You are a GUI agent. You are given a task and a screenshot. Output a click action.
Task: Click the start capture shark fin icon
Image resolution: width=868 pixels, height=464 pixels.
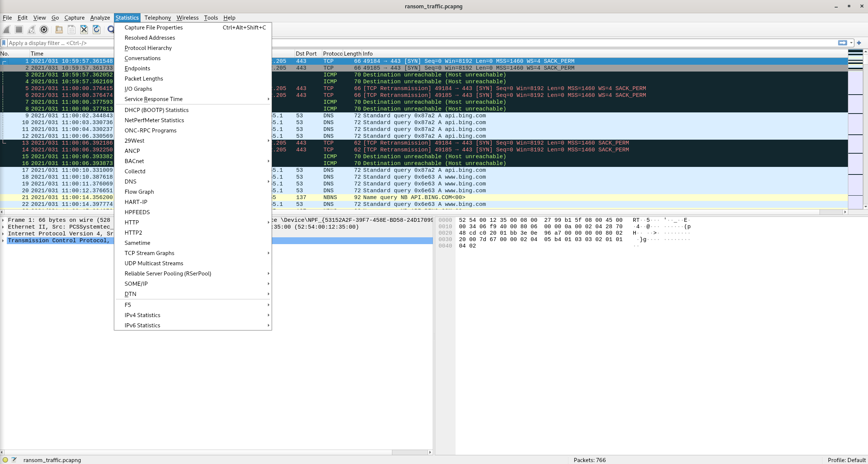[6, 30]
